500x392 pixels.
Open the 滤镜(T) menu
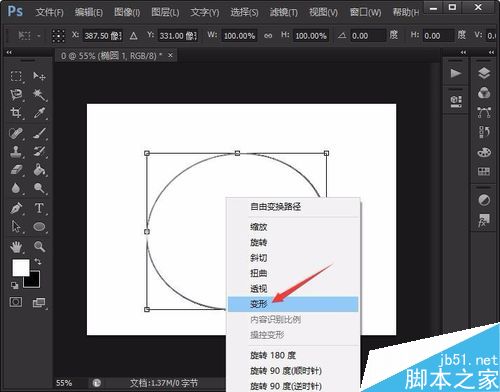284,13
